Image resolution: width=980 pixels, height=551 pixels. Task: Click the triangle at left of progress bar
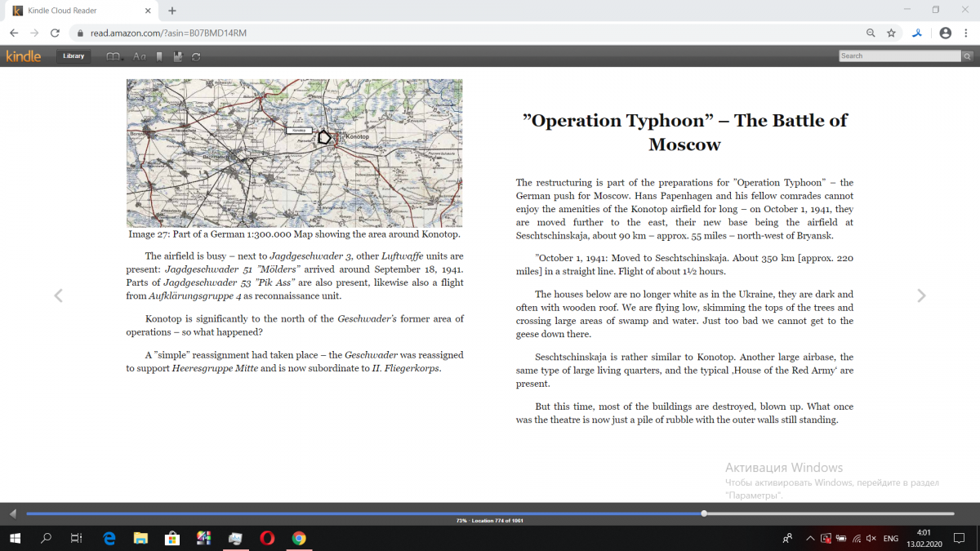pos(12,513)
